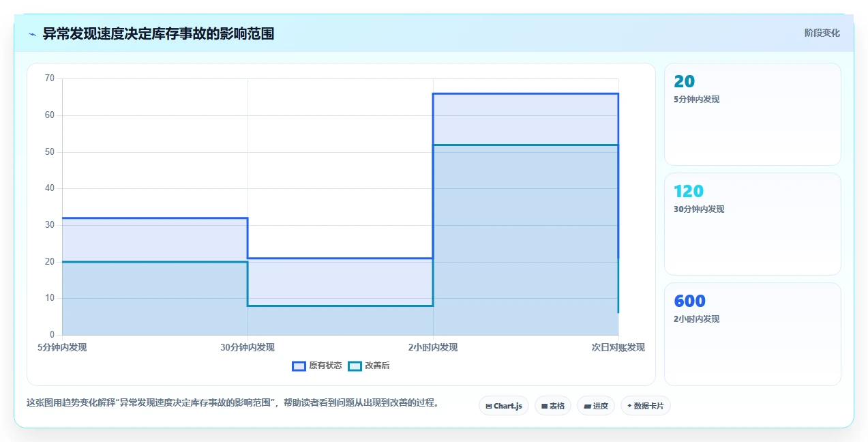Viewport: 868px width, 442px height.
Task: Click the 数据卡片 sparkle icon
Action: (629, 406)
